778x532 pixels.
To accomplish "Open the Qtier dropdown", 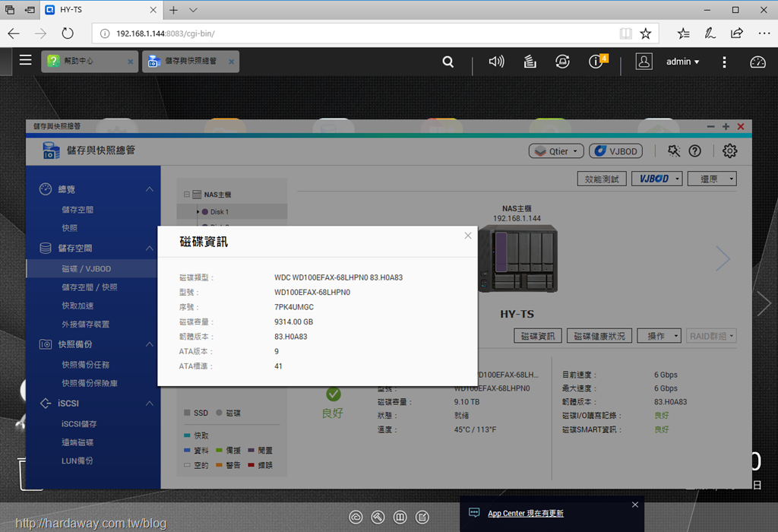I will point(556,151).
